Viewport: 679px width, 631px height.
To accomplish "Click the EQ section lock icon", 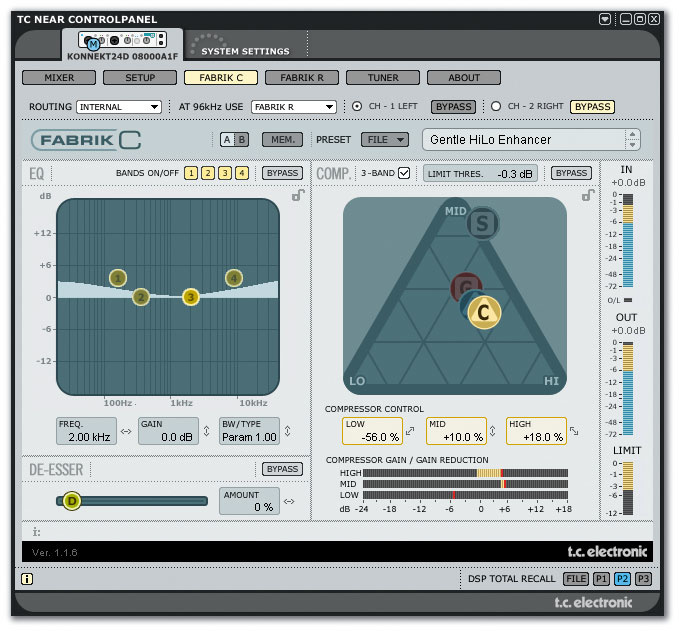I will pos(297,195).
